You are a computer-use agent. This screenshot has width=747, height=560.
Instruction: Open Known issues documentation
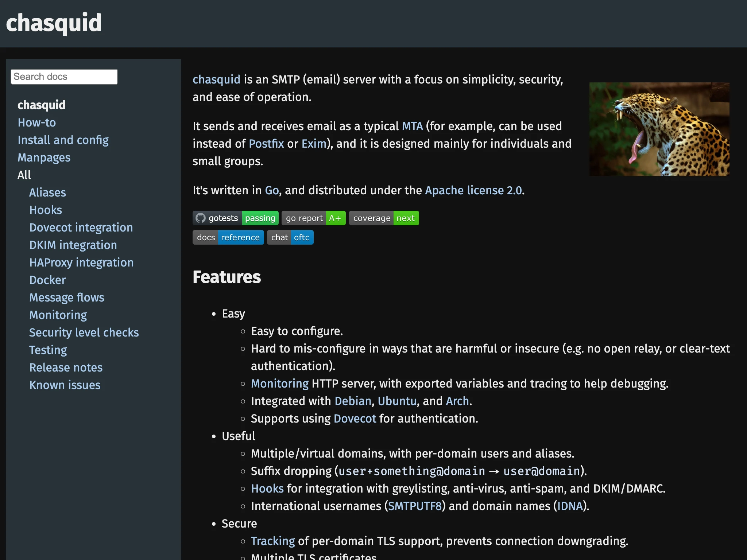pyautogui.click(x=65, y=385)
